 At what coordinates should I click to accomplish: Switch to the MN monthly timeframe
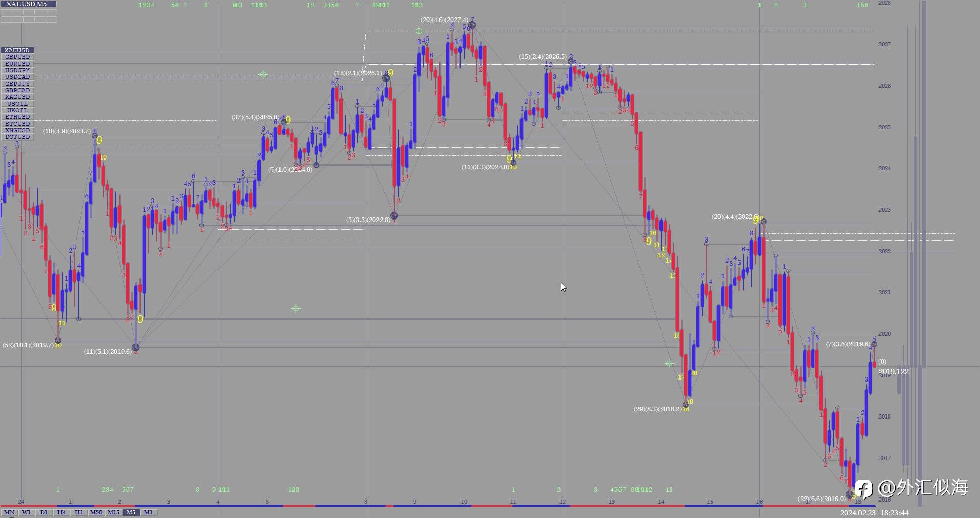(9, 512)
